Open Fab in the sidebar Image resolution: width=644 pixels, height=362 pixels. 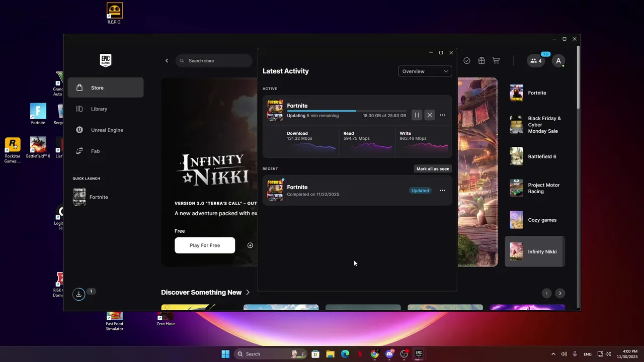(x=106, y=151)
